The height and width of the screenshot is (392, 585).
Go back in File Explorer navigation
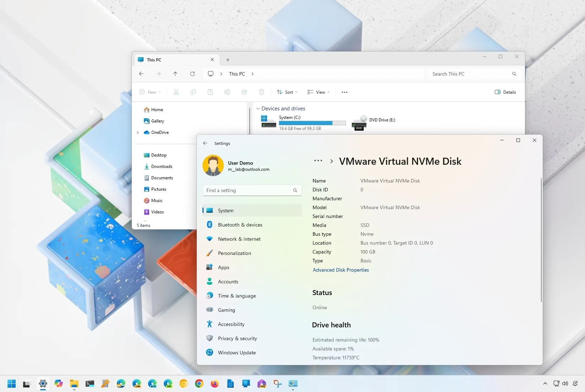click(141, 74)
